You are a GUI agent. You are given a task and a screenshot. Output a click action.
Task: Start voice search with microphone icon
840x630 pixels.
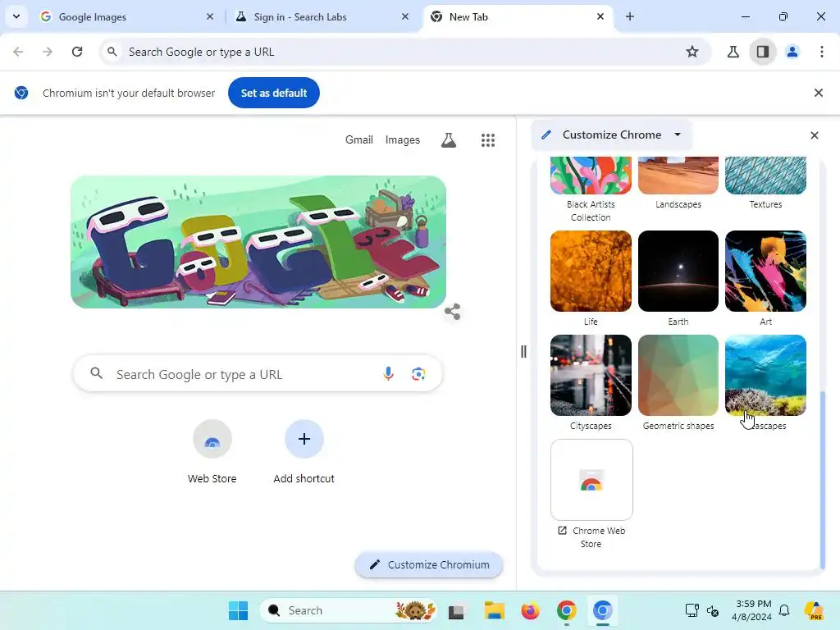pyautogui.click(x=388, y=373)
